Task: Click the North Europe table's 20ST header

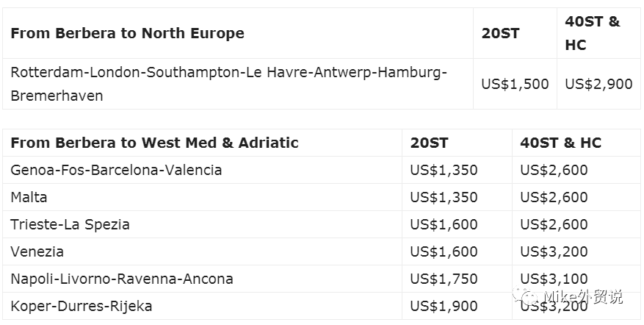Action: tap(500, 33)
